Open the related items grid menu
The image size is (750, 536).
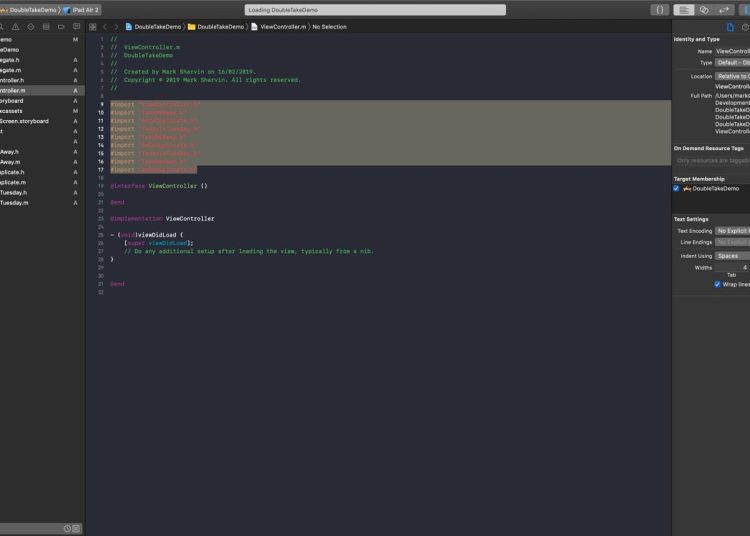[x=91, y=27]
